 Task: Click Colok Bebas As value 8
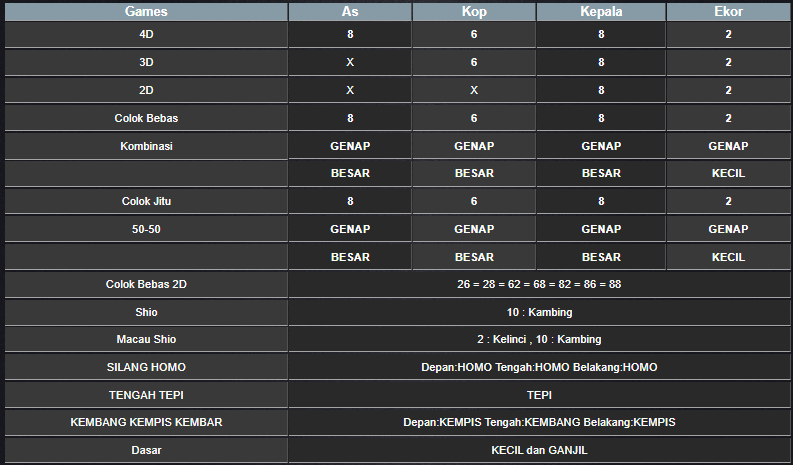pos(350,118)
